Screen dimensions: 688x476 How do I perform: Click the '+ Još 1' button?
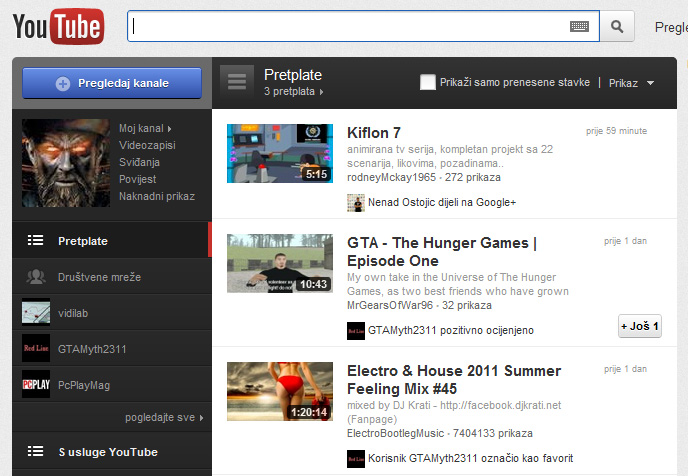[x=639, y=326]
